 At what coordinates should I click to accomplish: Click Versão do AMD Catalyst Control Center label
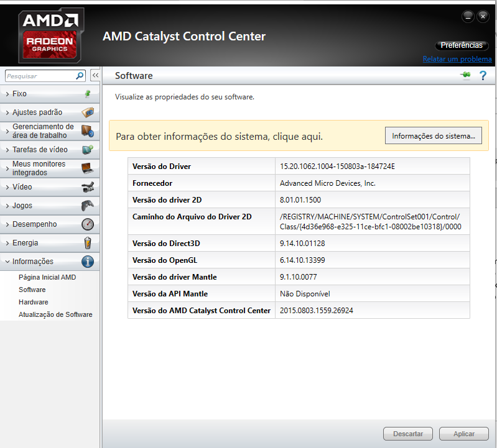[202, 311]
